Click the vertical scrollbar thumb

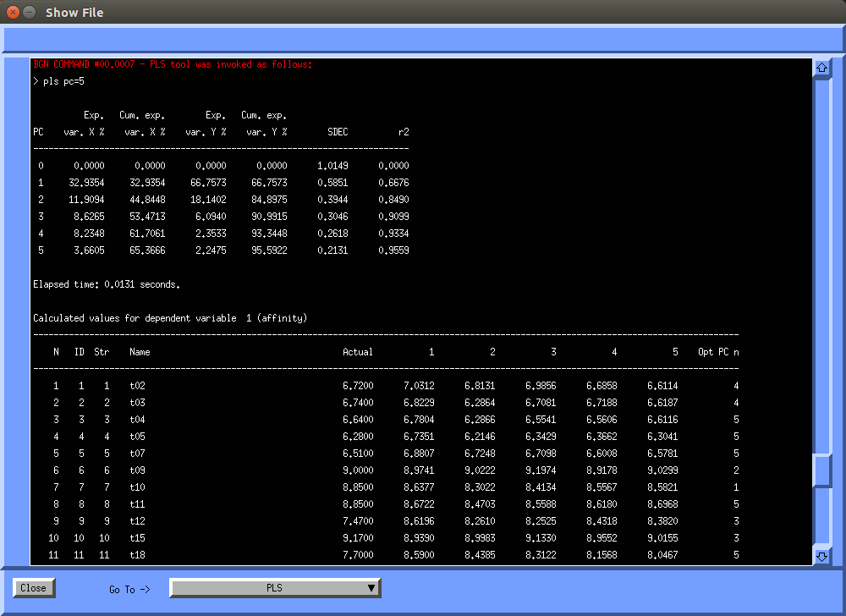click(821, 470)
